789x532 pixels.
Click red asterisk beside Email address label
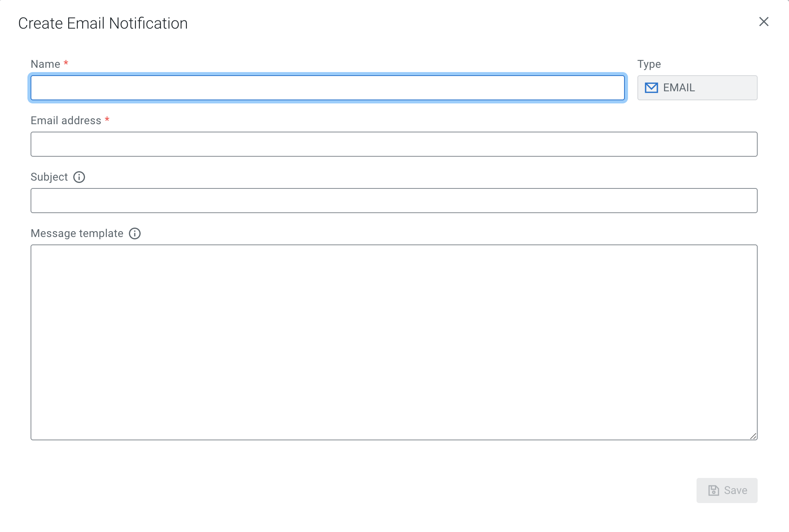click(x=107, y=119)
